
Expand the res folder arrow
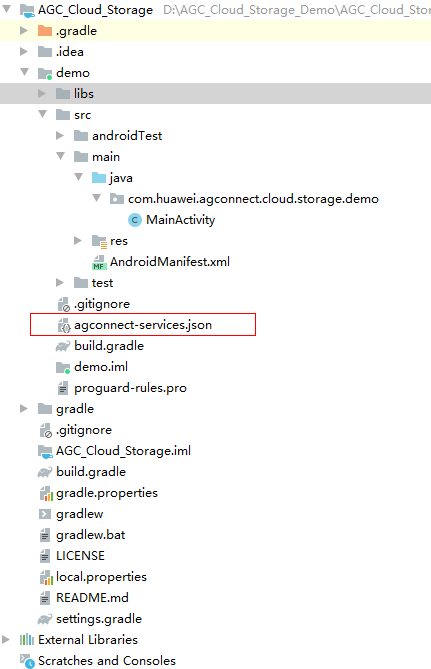(x=78, y=240)
